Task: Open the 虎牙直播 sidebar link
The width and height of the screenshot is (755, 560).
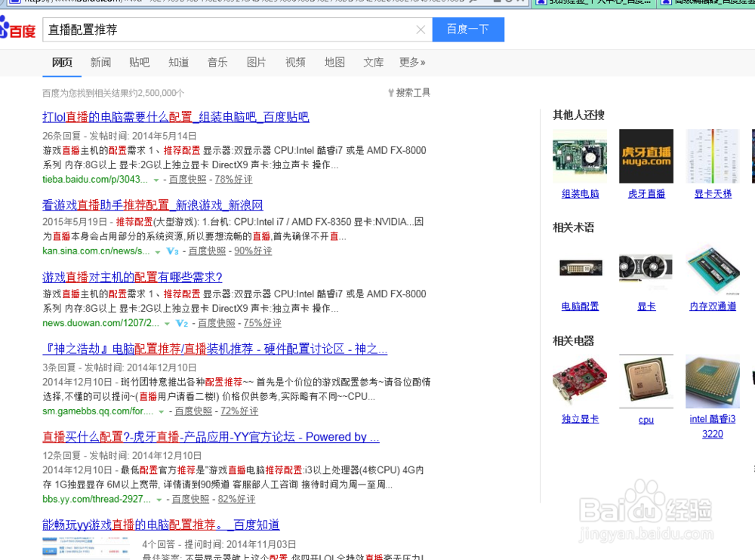Action: [646, 193]
